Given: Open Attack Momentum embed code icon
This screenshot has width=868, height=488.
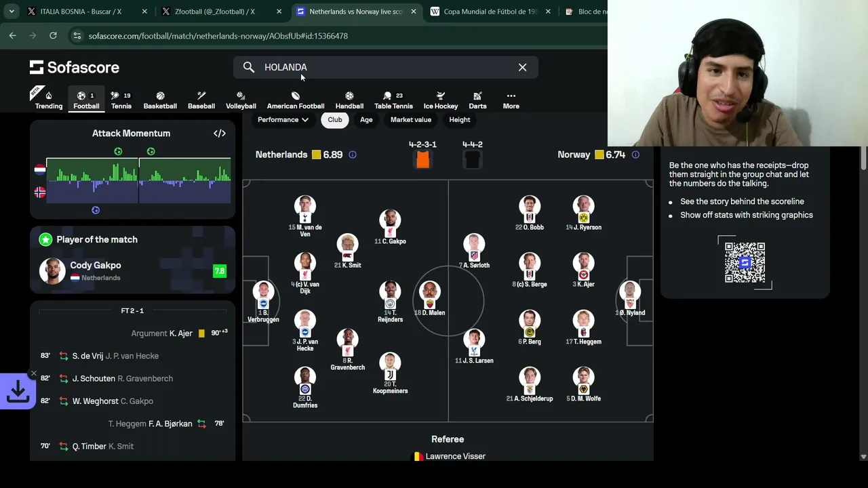Looking at the screenshot, I should click(x=220, y=134).
